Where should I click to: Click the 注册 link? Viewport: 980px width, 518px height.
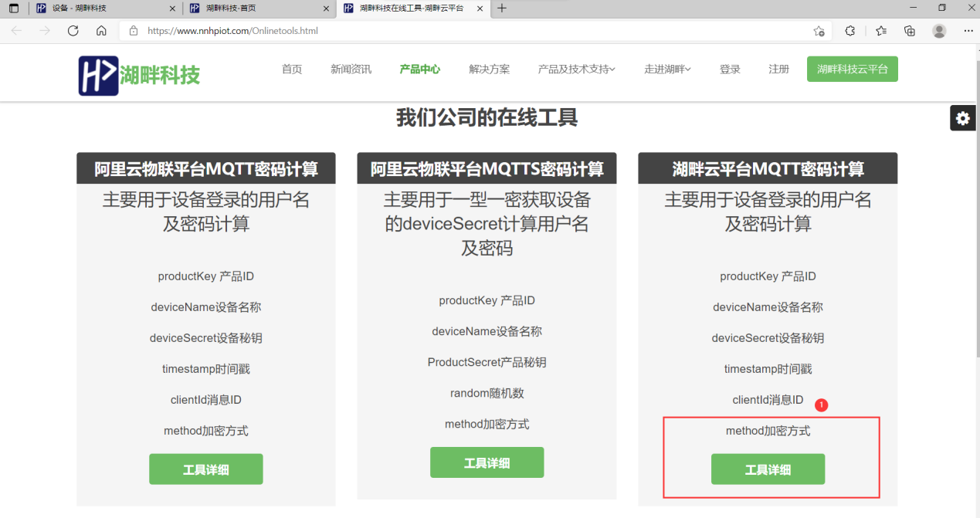point(778,69)
